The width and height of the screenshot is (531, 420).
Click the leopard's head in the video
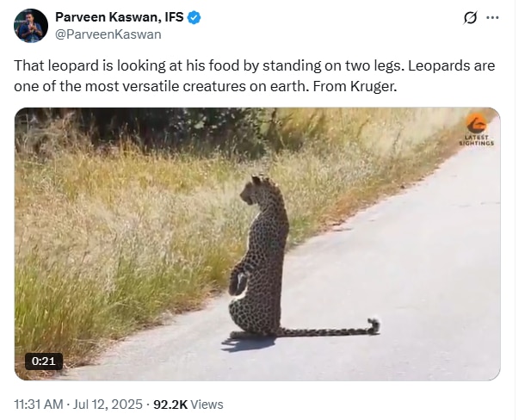259,189
